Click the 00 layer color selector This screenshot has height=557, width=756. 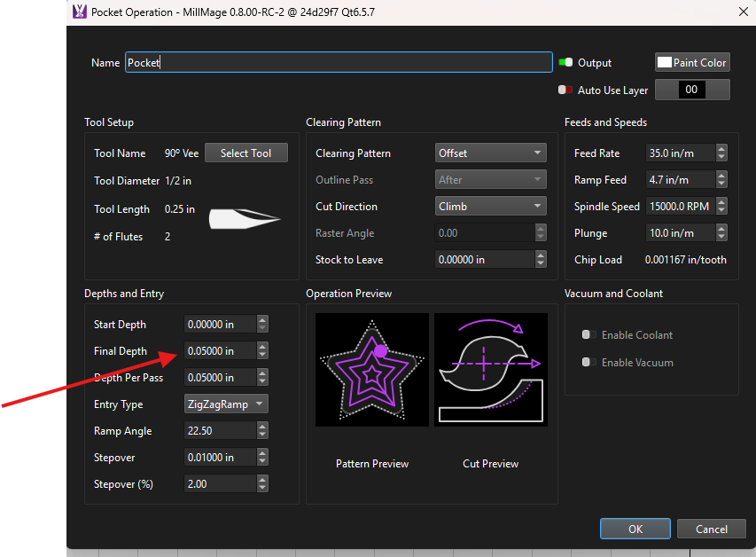pos(692,90)
